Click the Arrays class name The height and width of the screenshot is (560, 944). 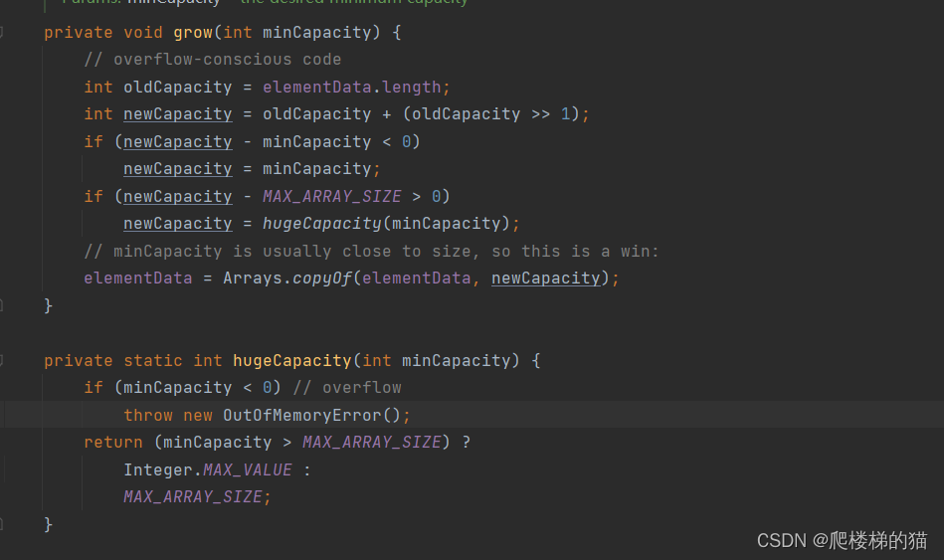click(x=253, y=279)
